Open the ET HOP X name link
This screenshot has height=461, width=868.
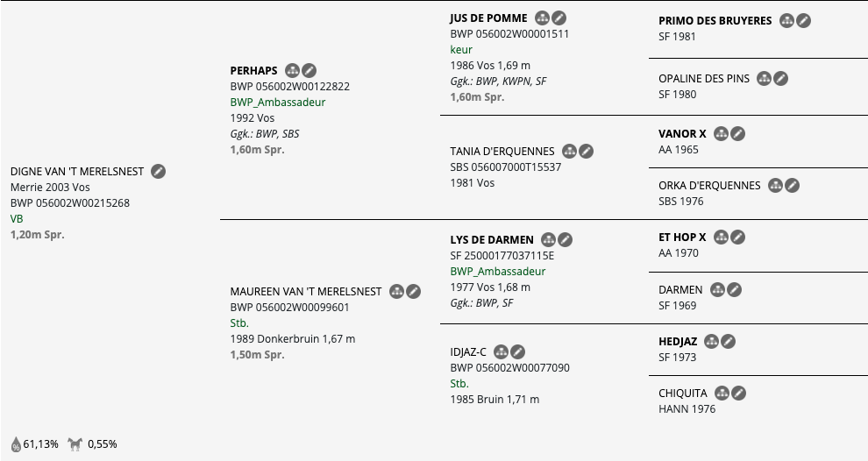point(682,238)
